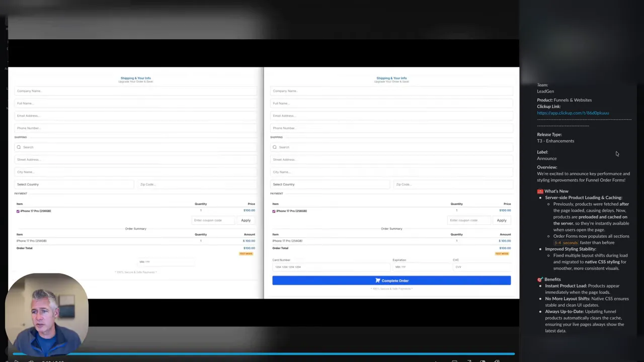Click 'Improved Styling Stability:' bullet
This screenshot has width=644, height=362.
coord(571,249)
